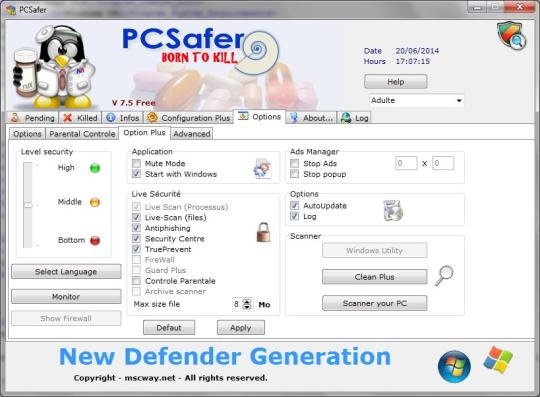Toggle Log checkbox in Options group
The image size is (540, 397).
click(x=294, y=216)
